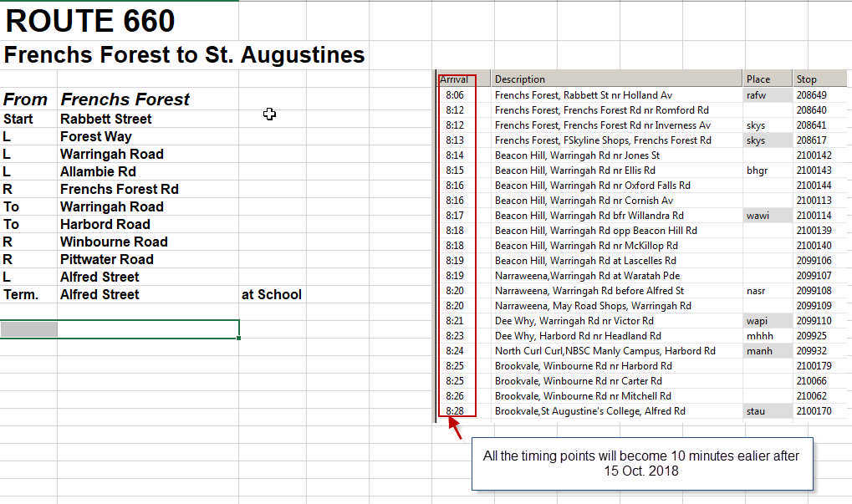Viewport: 852px width, 504px height.
Task: Click the active selected empty cell
Action: (148, 329)
